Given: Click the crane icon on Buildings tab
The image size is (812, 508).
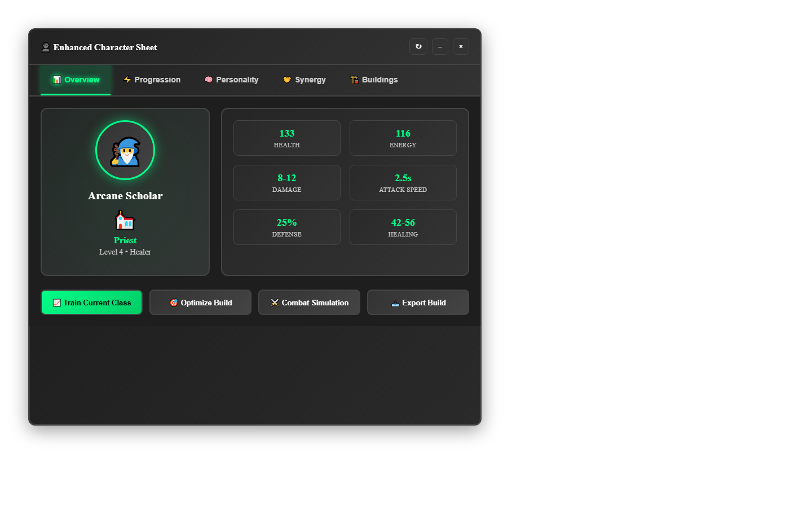Looking at the screenshot, I should [x=354, y=80].
